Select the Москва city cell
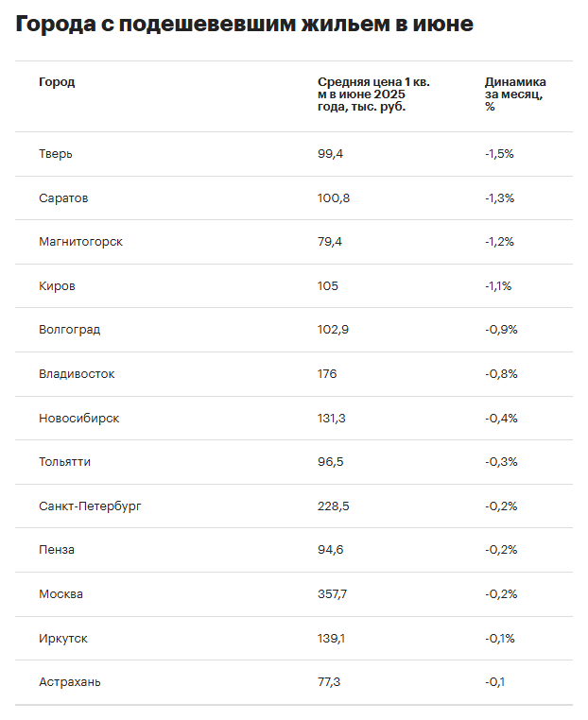 click(x=61, y=594)
